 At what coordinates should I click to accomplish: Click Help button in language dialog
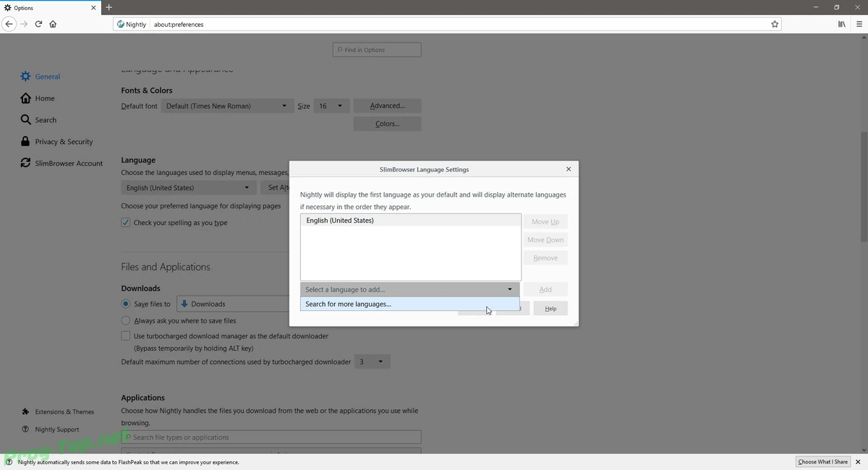point(550,309)
